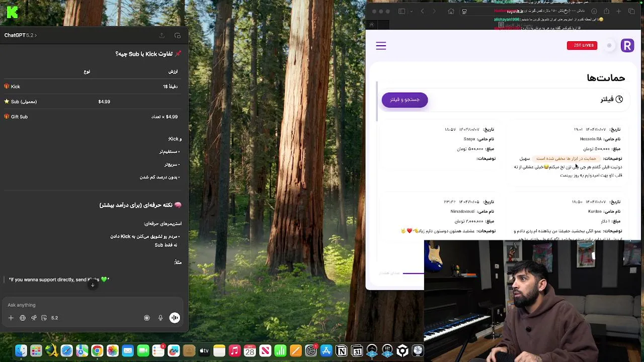Viewport: 644px width, 362px height.
Task: Click the Safari share icon
Action: click(x=606, y=11)
